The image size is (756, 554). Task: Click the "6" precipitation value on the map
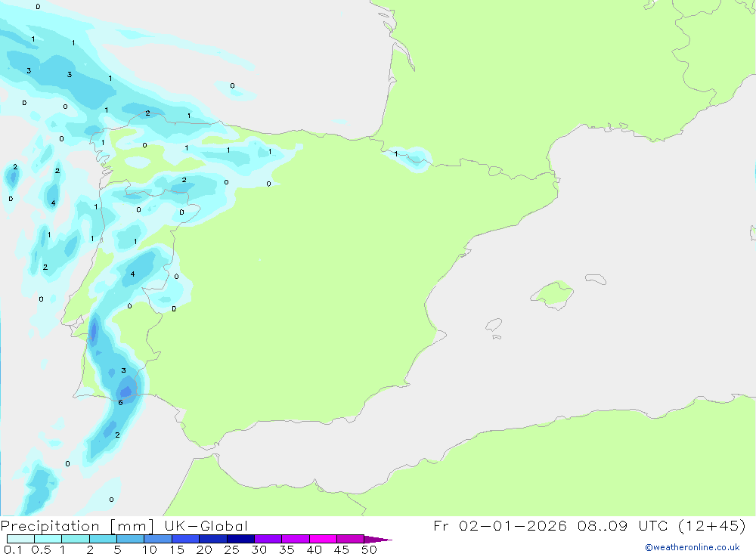coord(120,402)
